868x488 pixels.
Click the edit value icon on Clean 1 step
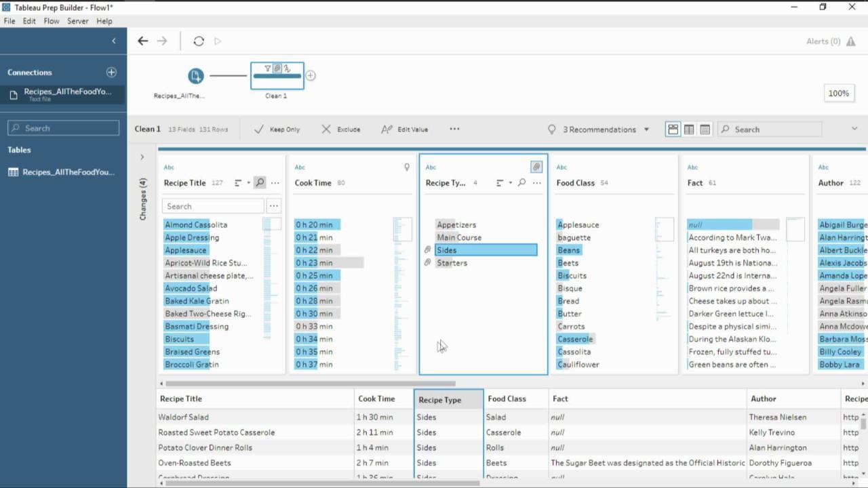tap(287, 68)
